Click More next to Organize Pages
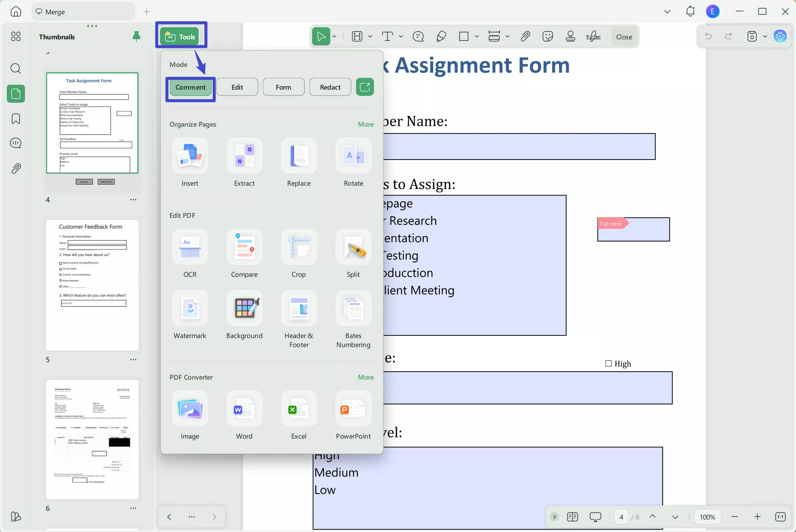Screen dimensions: 796x532 [365, 124]
